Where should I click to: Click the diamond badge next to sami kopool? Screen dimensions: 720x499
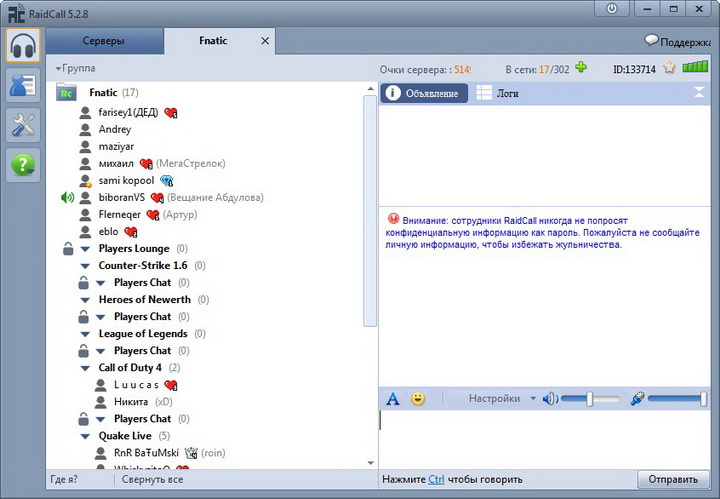pos(167,181)
